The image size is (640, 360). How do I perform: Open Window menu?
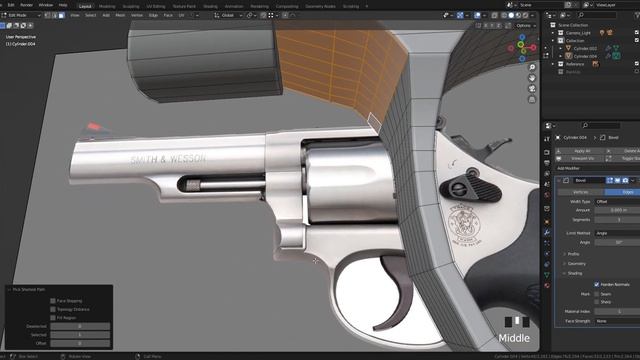(45, 5)
